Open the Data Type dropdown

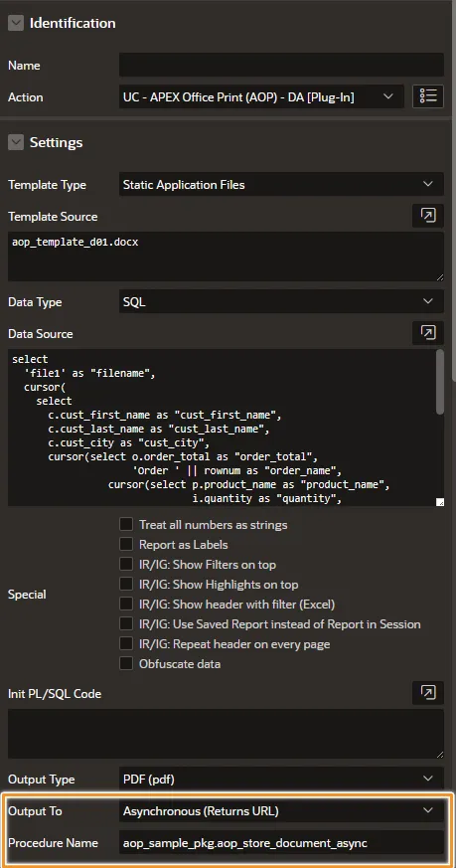click(x=281, y=301)
